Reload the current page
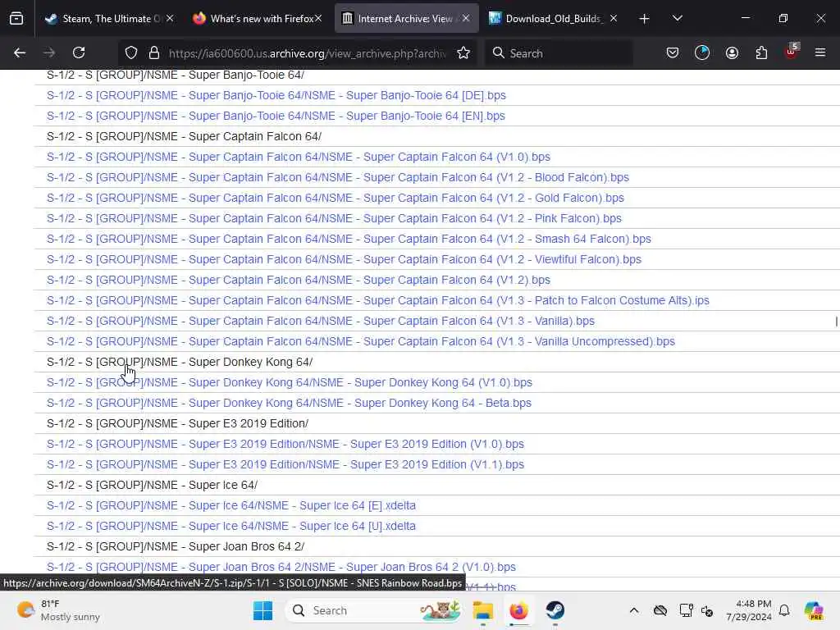This screenshot has height=630, width=840. (x=79, y=53)
